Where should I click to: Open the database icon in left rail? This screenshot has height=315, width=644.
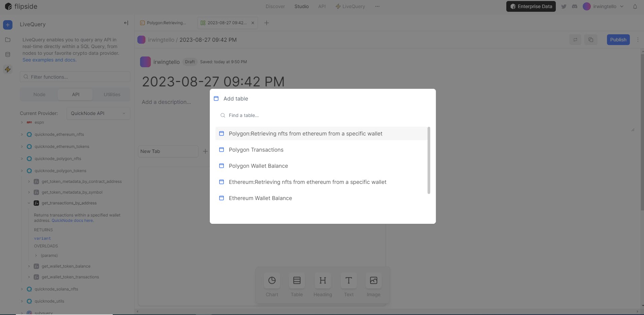click(8, 54)
